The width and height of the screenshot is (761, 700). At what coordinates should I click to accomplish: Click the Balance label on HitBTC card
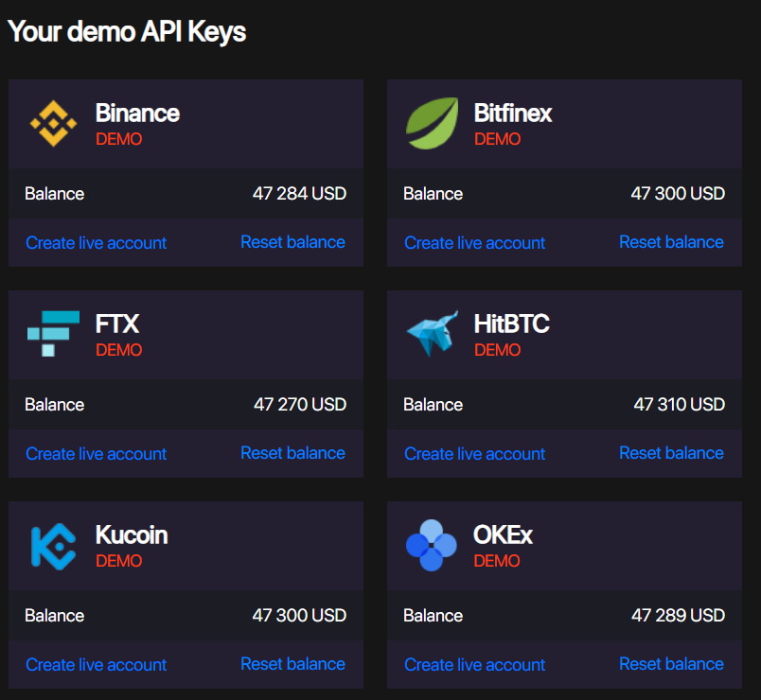pyautogui.click(x=433, y=405)
